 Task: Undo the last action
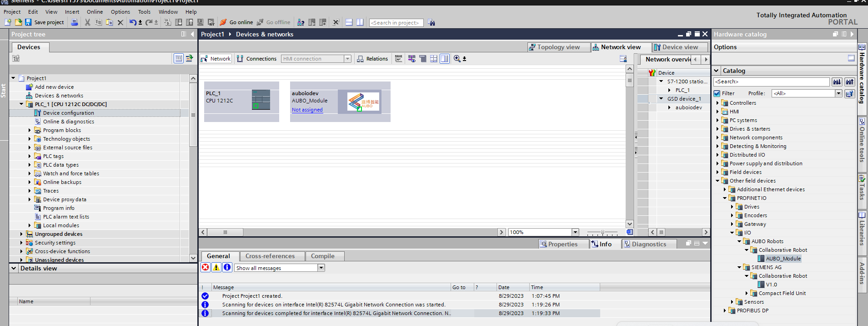click(x=132, y=22)
